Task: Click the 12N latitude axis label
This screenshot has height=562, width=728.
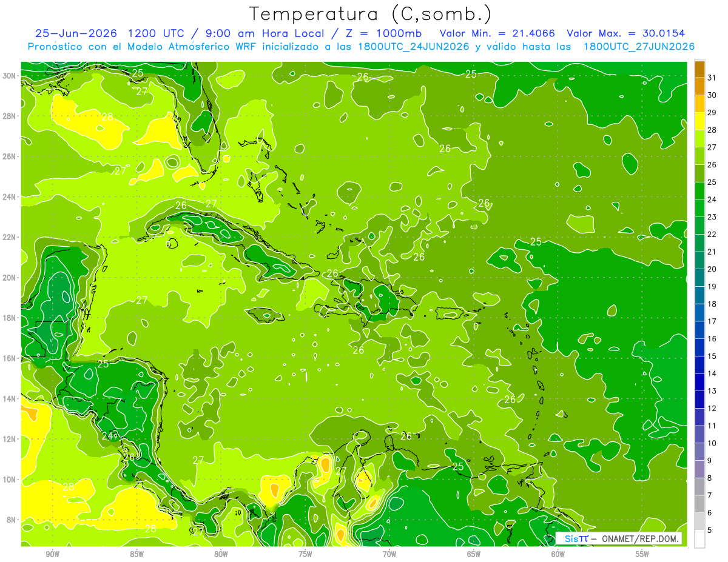Action: 10,439
